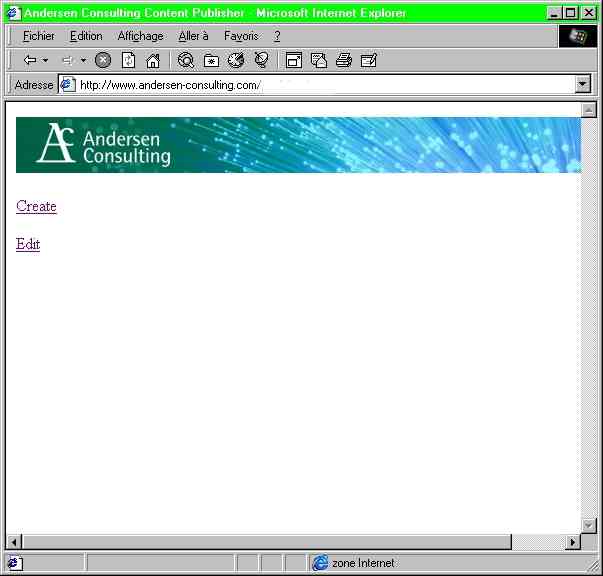Click the Internet Explorer title bar icon
Viewport: 603px width, 576px height.
pos(14,13)
